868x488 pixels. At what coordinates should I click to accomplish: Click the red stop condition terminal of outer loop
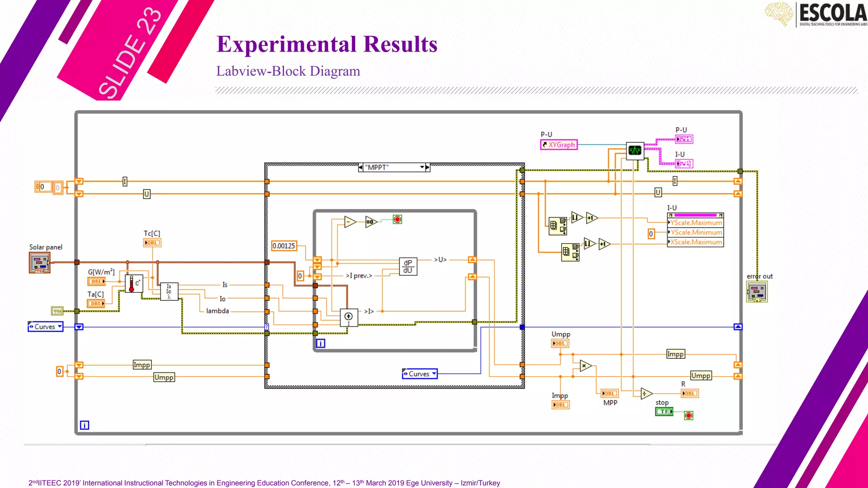point(689,416)
